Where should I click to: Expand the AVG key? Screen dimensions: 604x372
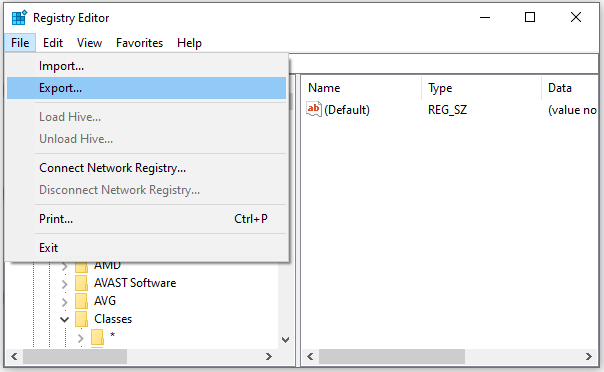pyautogui.click(x=65, y=302)
